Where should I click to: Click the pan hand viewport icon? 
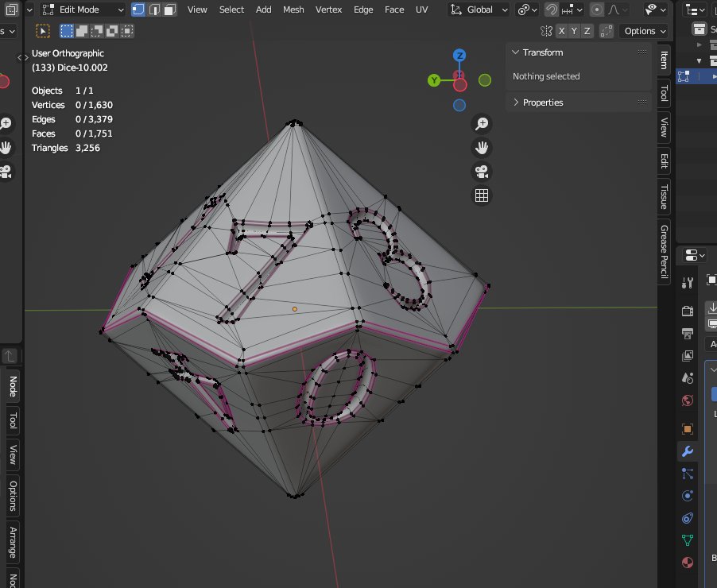click(x=482, y=148)
